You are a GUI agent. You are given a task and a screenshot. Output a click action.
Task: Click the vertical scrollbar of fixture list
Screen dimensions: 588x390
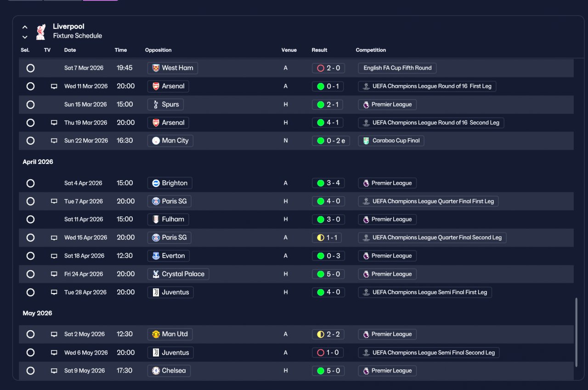577,332
